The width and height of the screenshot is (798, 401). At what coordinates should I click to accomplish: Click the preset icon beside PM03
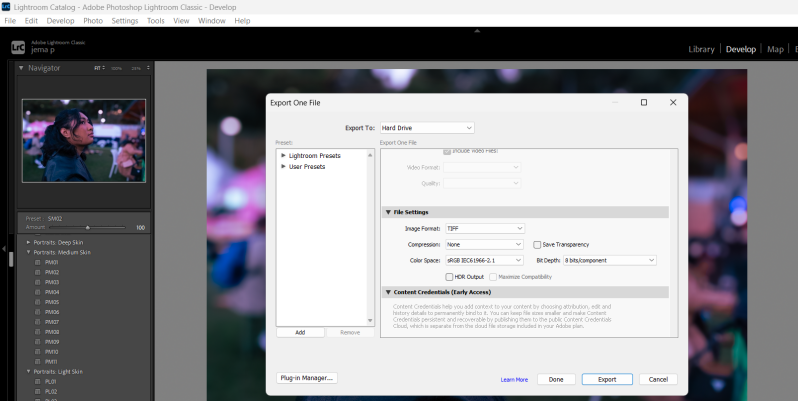38,282
